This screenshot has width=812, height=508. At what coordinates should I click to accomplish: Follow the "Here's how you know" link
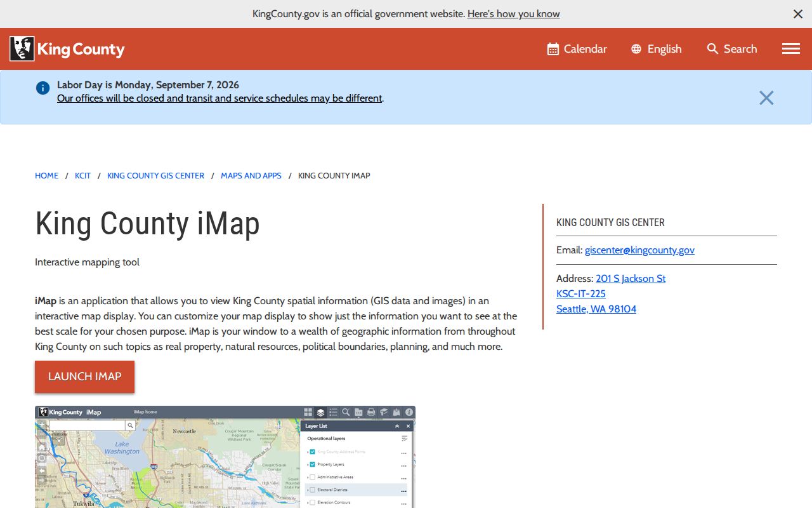pyautogui.click(x=514, y=14)
